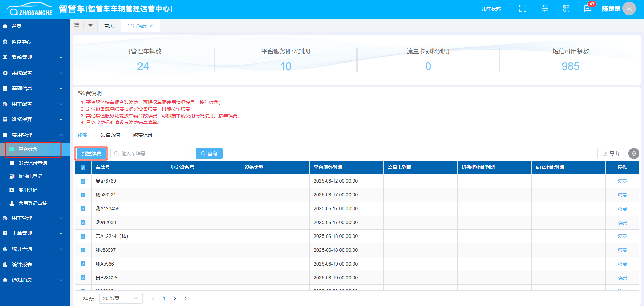The width and height of the screenshot is (644, 306).
Task: Click the user avatar icon
Action: click(x=629, y=9)
